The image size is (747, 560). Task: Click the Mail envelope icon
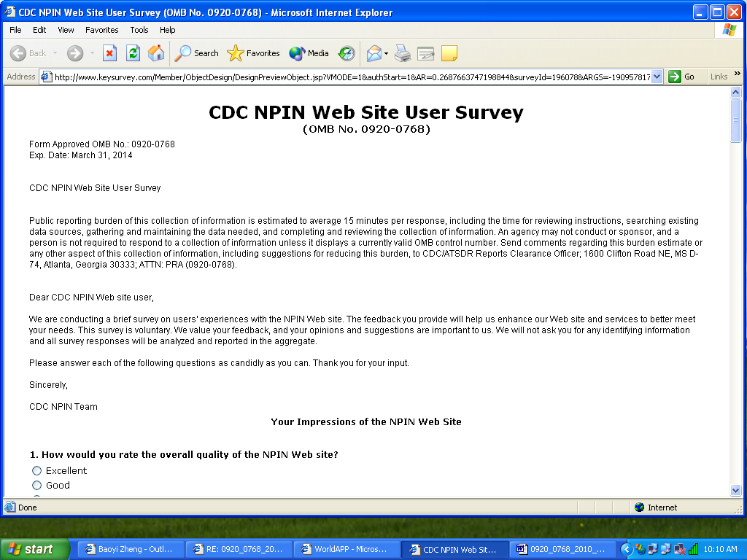tap(374, 53)
